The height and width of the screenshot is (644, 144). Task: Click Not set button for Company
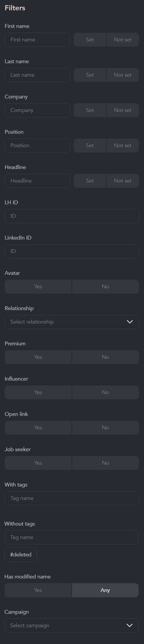click(x=123, y=110)
